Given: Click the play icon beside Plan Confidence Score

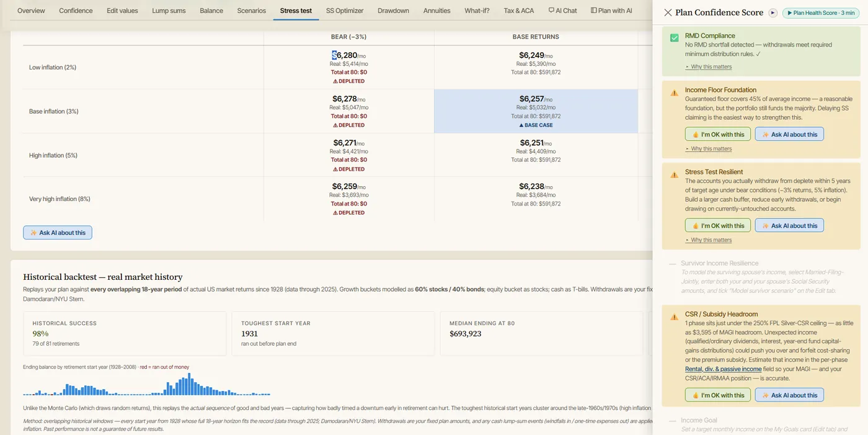Looking at the screenshot, I should (x=773, y=12).
